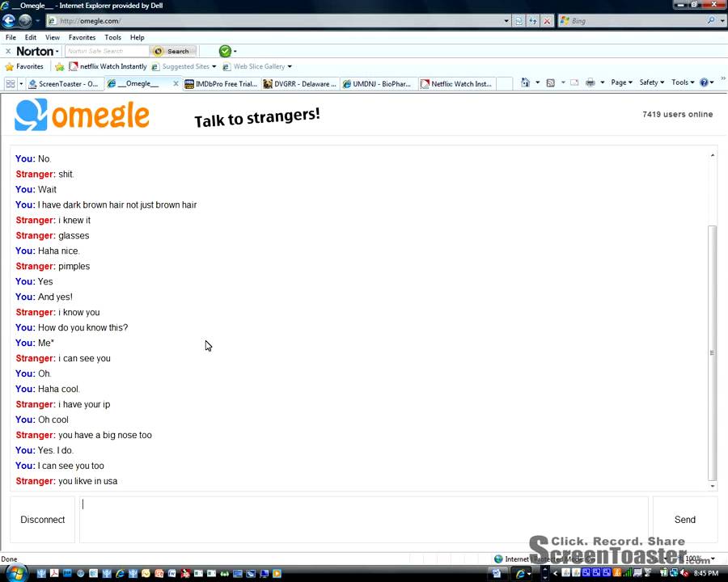
Task: Click the Disconnect button
Action: [43, 520]
